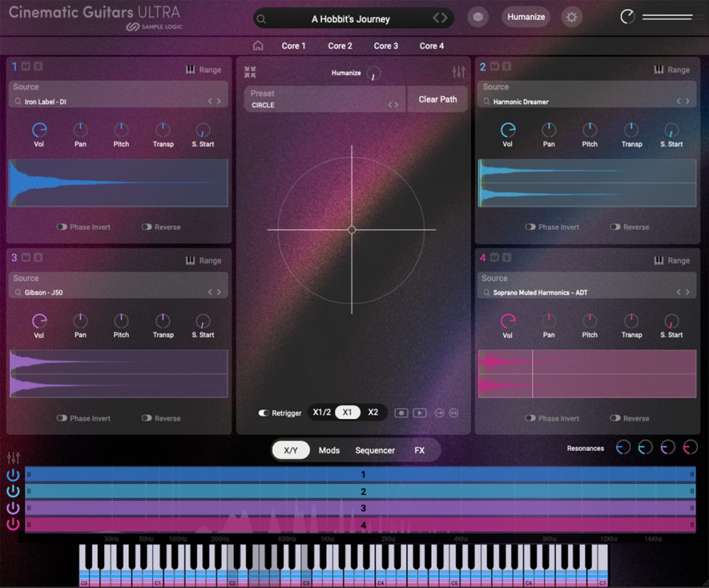Click the collapse arrows icon in XY panel
The image size is (709, 588).
click(250, 72)
